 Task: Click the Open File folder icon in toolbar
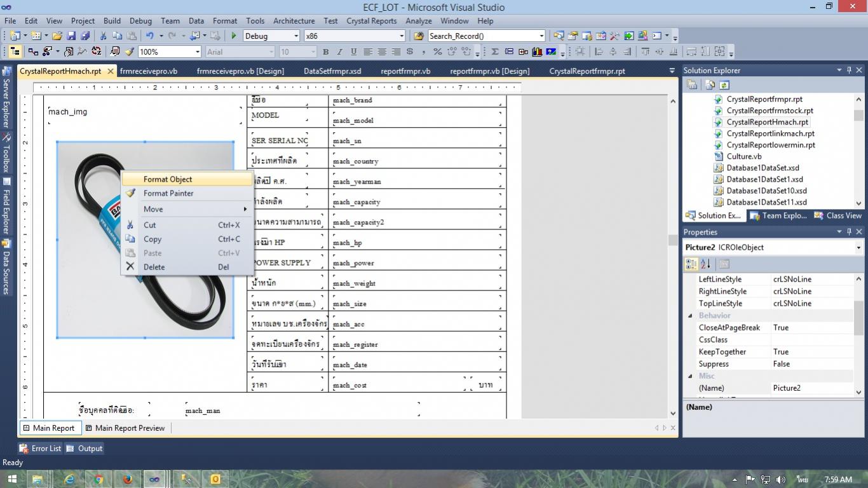(x=57, y=36)
